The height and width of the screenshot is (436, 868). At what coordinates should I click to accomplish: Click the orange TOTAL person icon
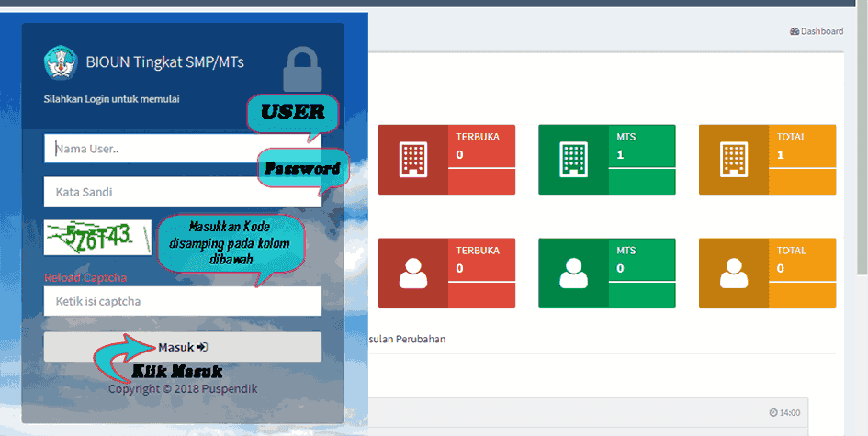tap(734, 274)
